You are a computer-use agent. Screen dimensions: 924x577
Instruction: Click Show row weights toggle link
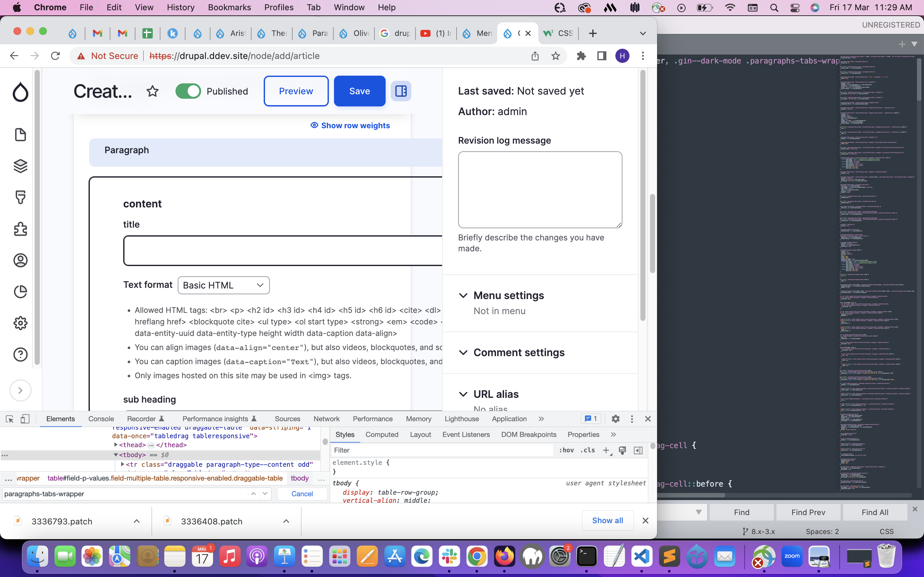point(350,126)
